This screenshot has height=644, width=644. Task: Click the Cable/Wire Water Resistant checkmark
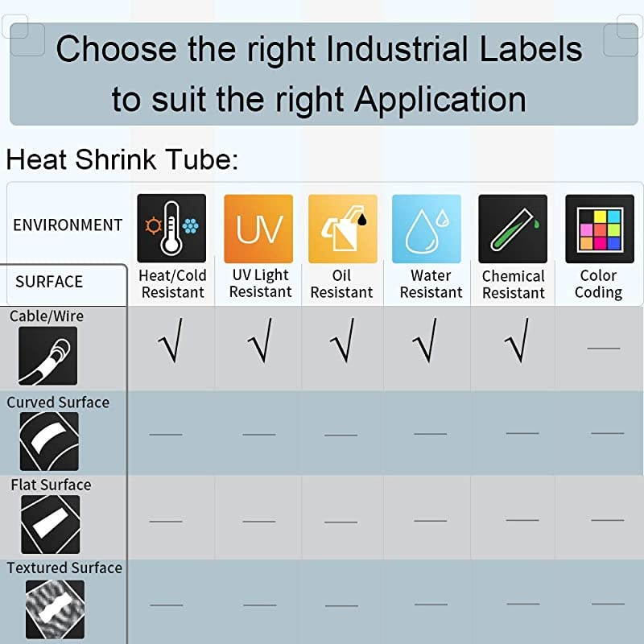pyautogui.click(x=424, y=341)
